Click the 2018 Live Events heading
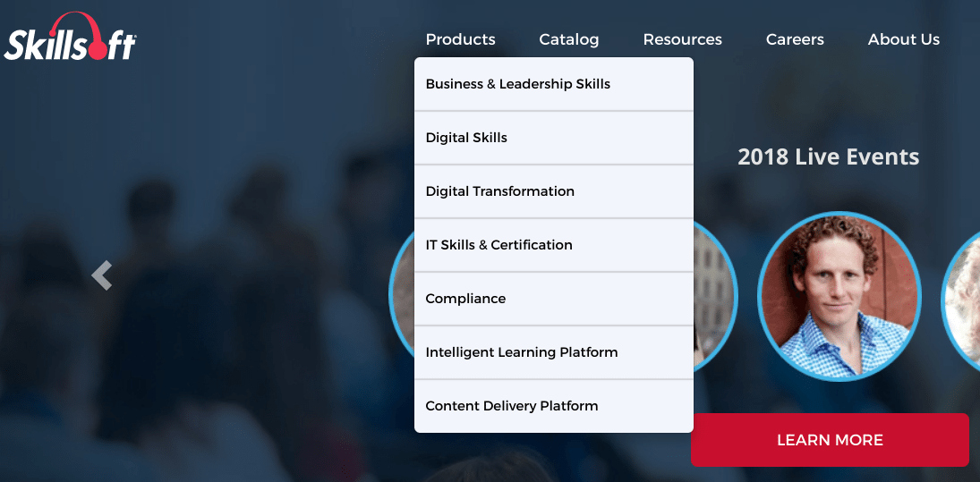This screenshot has height=482, width=980. click(x=828, y=156)
